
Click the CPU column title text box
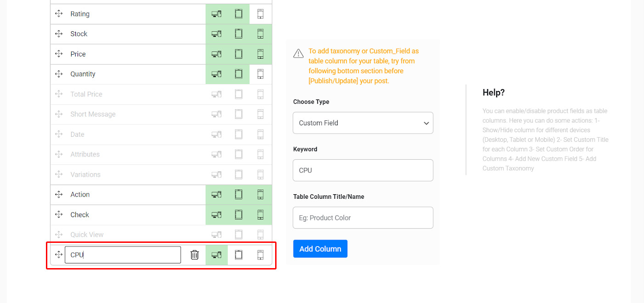(123, 255)
